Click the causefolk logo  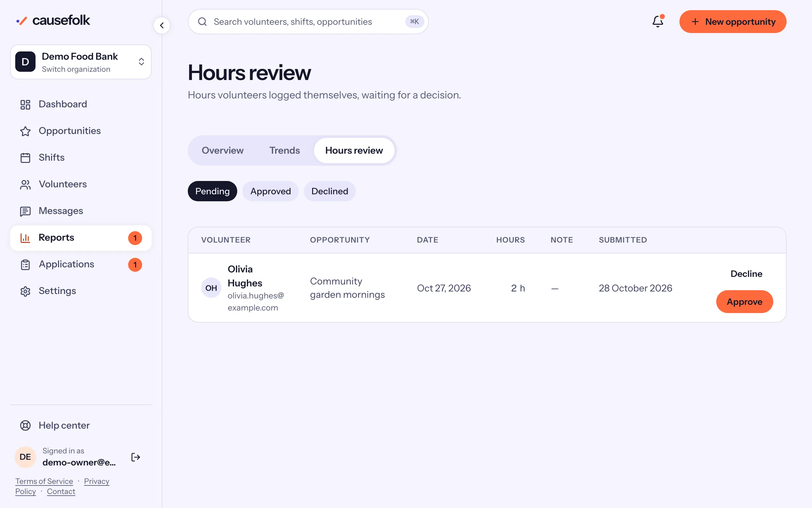[53, 21]
